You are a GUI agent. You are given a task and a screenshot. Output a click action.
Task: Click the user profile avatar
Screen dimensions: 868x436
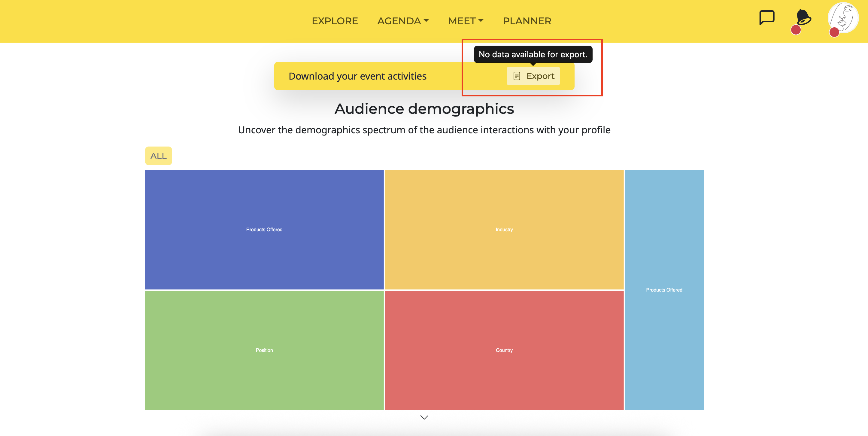pos(843,17)
